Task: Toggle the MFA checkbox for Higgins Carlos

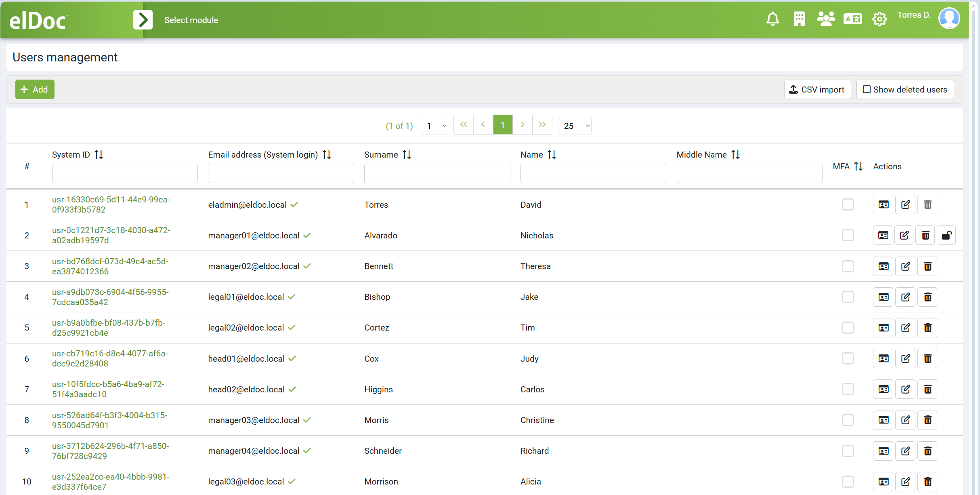Action: tap(848, 389)
